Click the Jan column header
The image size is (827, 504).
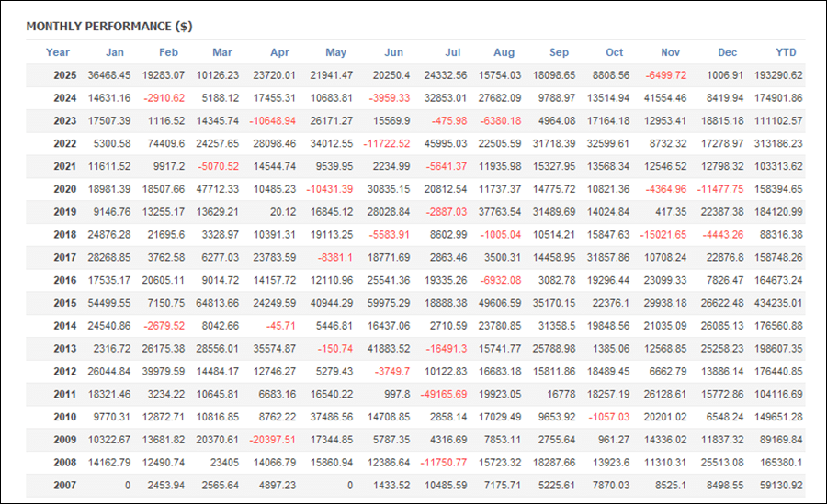(x=115, y=52)
